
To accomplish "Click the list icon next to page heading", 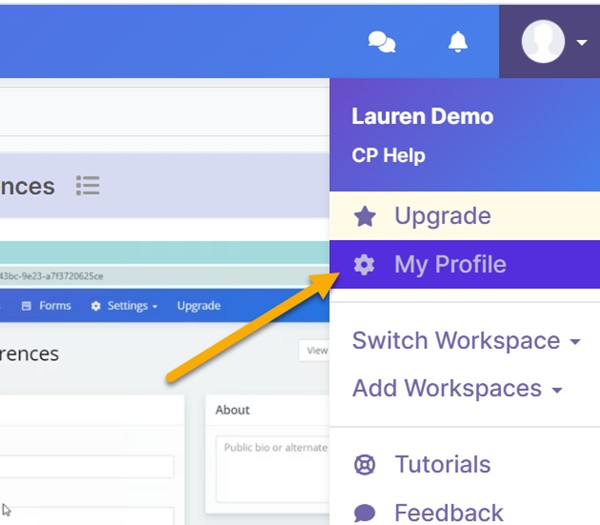I will pos(88,186).
